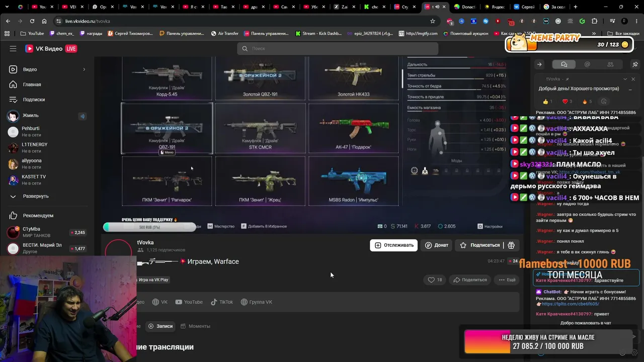Click the browser back arrow
Screen dimensions: 644x362
coord(8,21)
